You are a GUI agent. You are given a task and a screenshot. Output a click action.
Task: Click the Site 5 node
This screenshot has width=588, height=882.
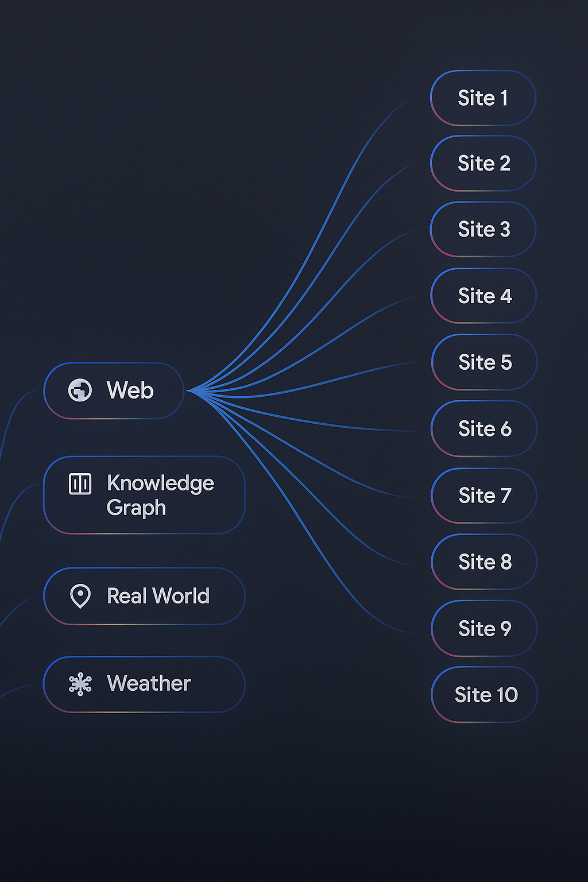pos(484,362)
